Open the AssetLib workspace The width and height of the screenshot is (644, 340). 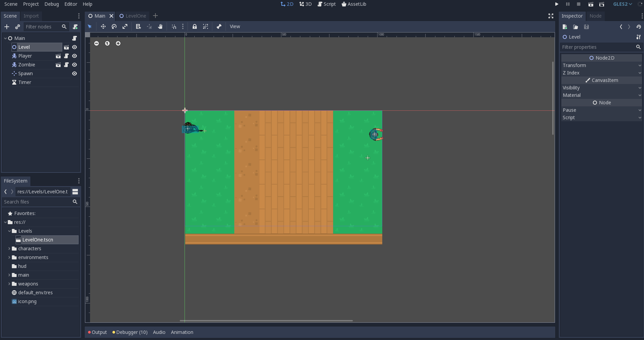click(353, 4)
